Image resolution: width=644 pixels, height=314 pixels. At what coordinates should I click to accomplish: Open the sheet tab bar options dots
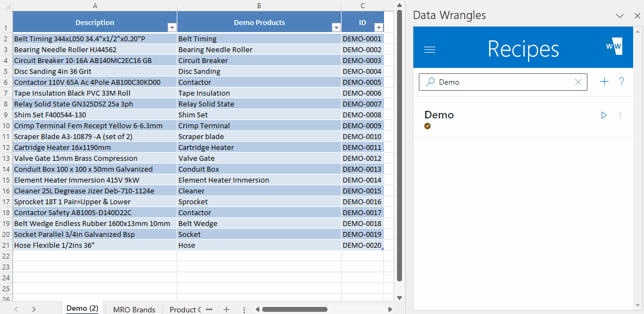coord(244,310)
